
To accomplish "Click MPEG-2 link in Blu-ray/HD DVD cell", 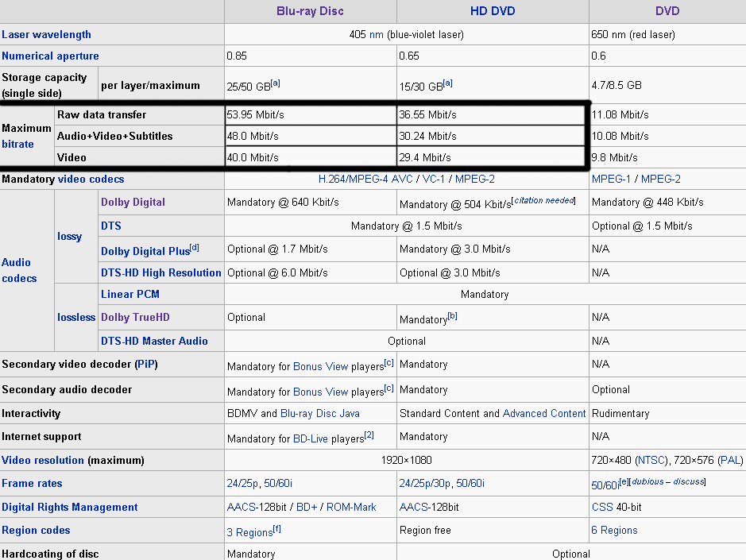I will pos(475,179).
